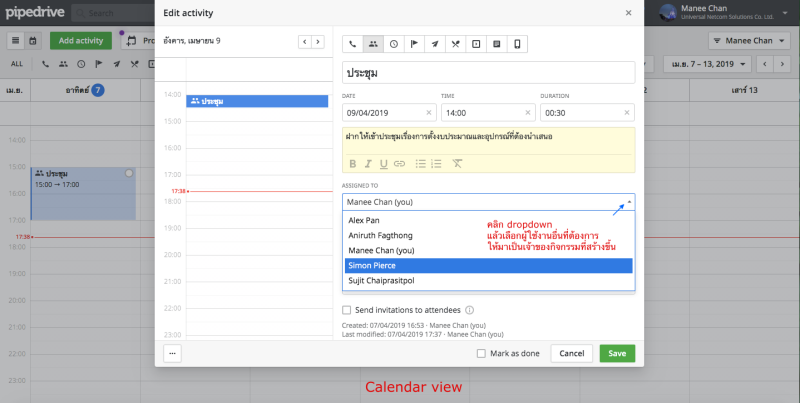Screen dimensions: 800x403
Task: Expand the account menu arrow at top right
Action: tap(785, 13)
